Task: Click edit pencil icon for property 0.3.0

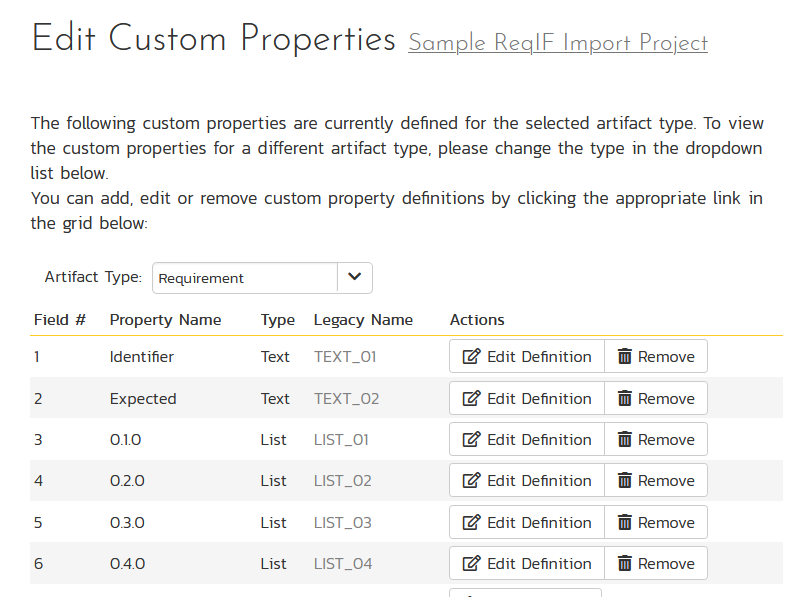Action: pos(471,523)
